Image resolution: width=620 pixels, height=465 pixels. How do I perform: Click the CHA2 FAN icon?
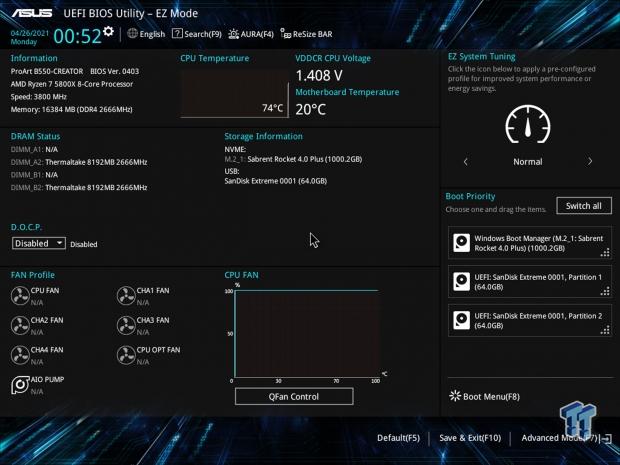pos(20,325)
